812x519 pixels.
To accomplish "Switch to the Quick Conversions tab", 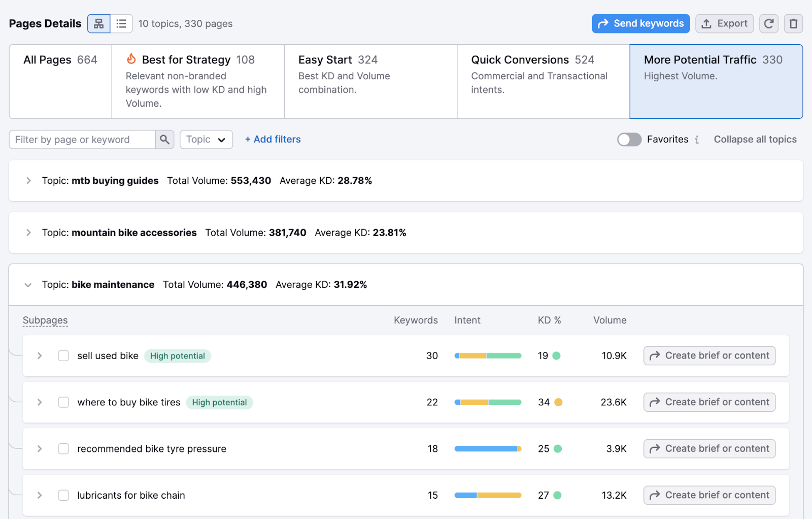I will coord(542,81).
